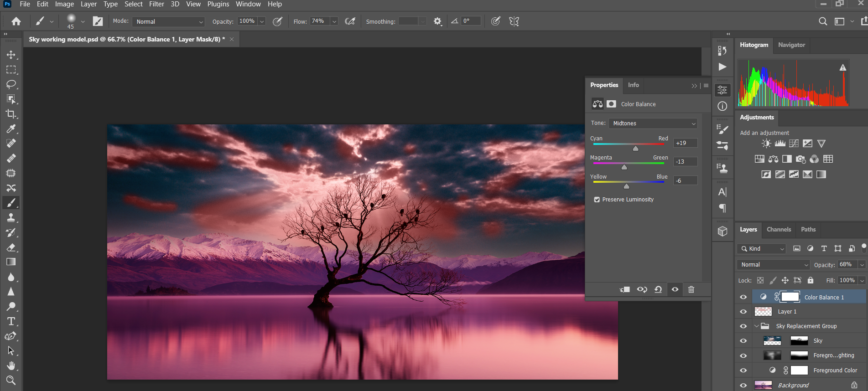Delete the adjustment layer via trash icon
868x391 pixels.
coord(691,289)
